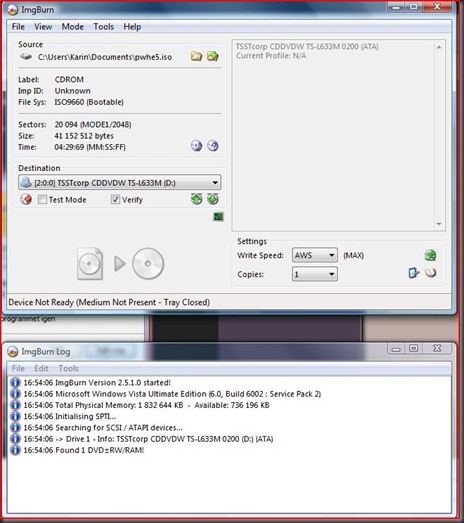
Task: Uncheck the Verify checkbox
Action: click(115, 199)
